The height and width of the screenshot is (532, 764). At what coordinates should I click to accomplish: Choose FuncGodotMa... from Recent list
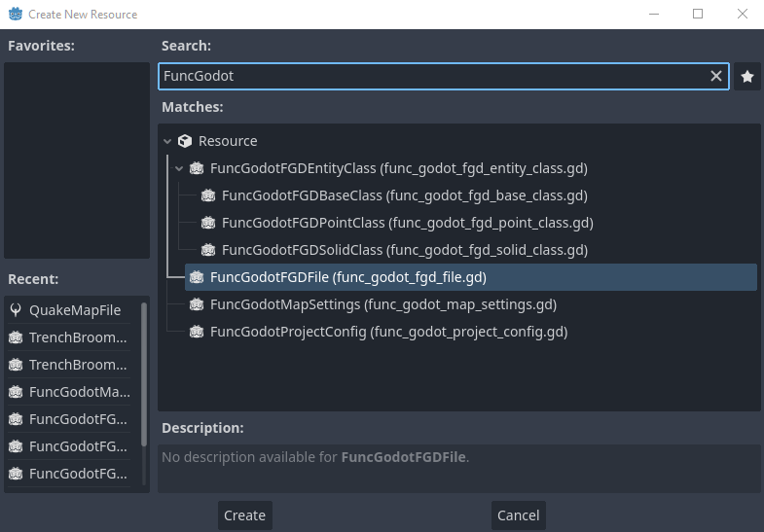point(69,392)
